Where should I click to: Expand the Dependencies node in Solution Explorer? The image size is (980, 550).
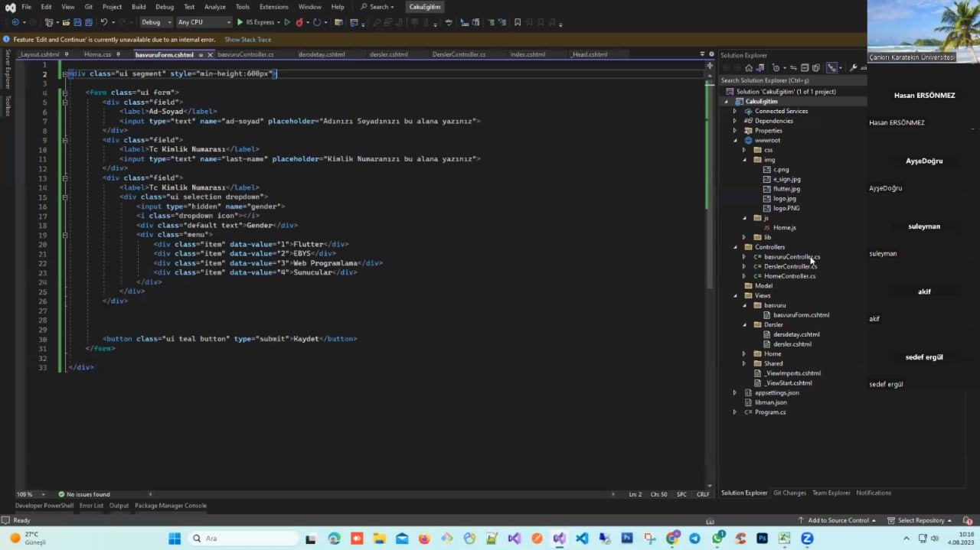pyautogui.click(x=735, y=121)
